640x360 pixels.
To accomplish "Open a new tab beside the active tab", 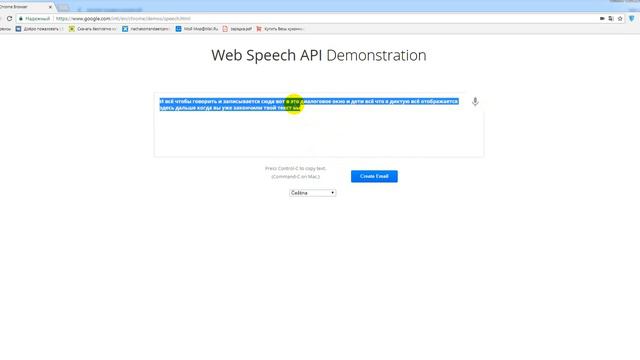I will coord(63,7).
